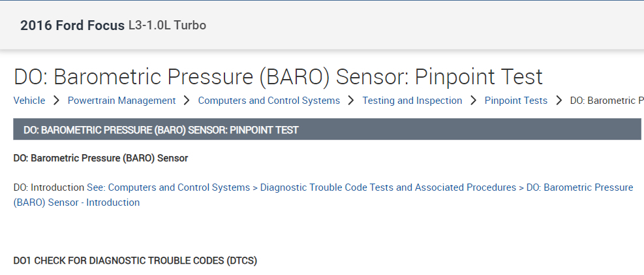Click the L3-1.0L Turbo engine label
This screenshot has width=644, height=275.
[x=166, y=26]
